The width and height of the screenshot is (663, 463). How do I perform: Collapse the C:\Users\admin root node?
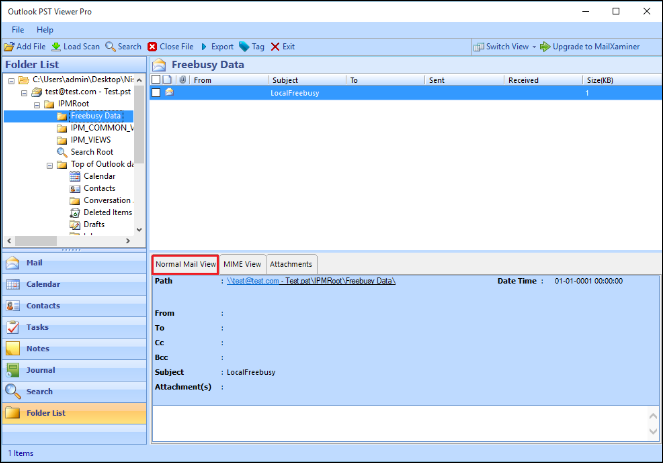point(11,80)
